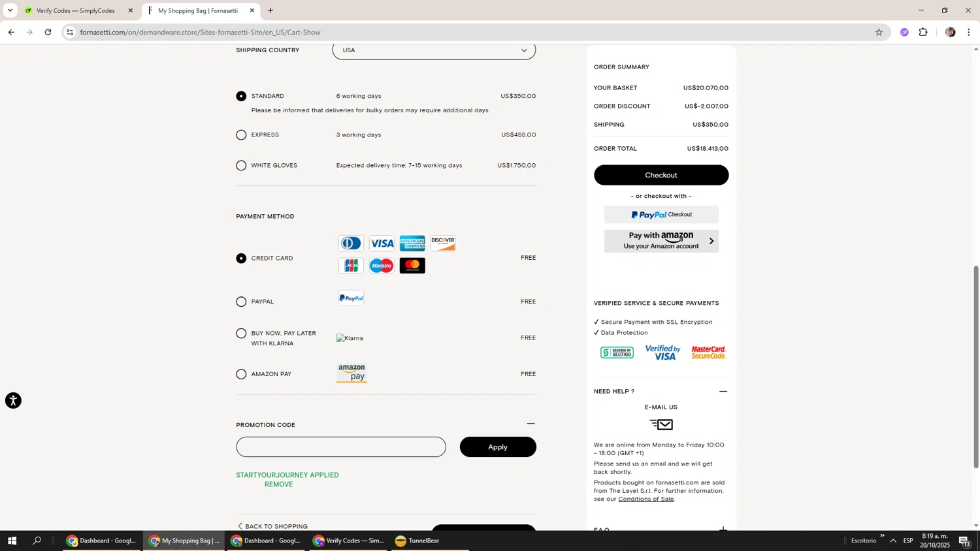Screen dimensions: 980x551
Task: Open the notification center icon
Action: (x=965, y=541)
